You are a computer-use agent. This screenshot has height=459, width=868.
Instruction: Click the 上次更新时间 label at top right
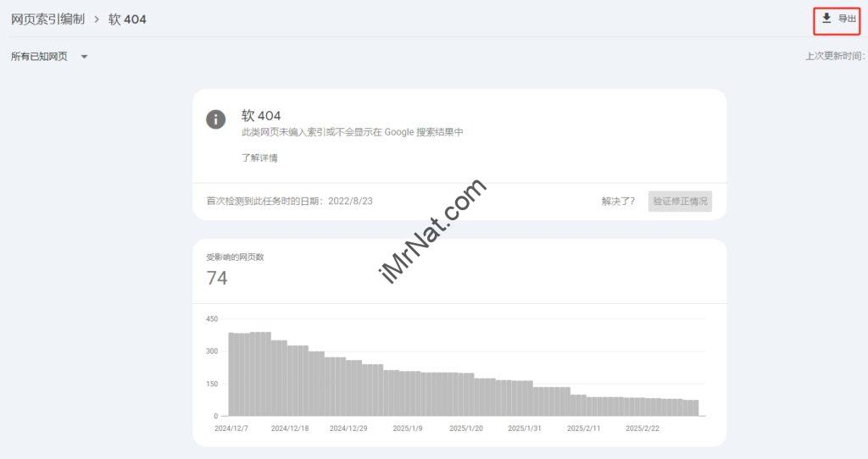point(835,56)
